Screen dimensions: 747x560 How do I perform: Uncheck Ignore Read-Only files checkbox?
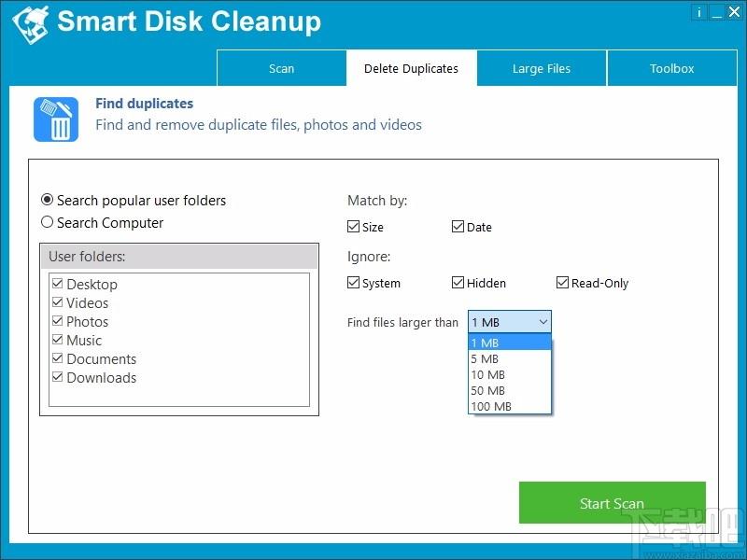[562, 283]
